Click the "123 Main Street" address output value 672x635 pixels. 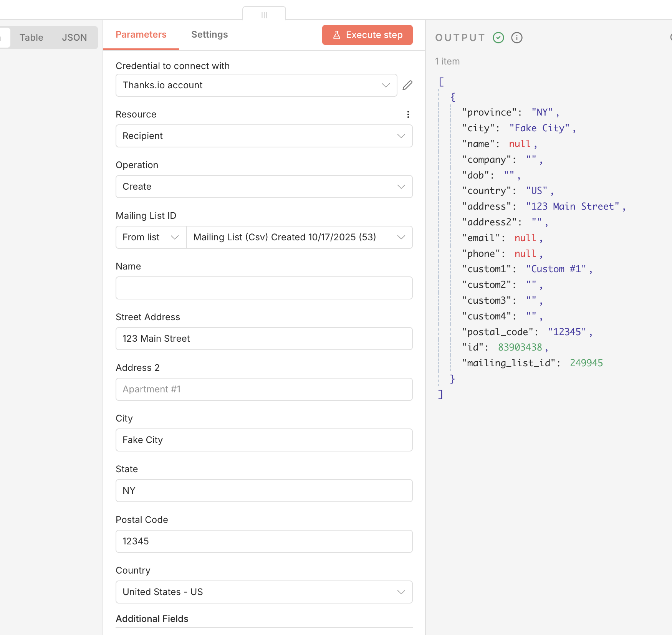[573, 207]
